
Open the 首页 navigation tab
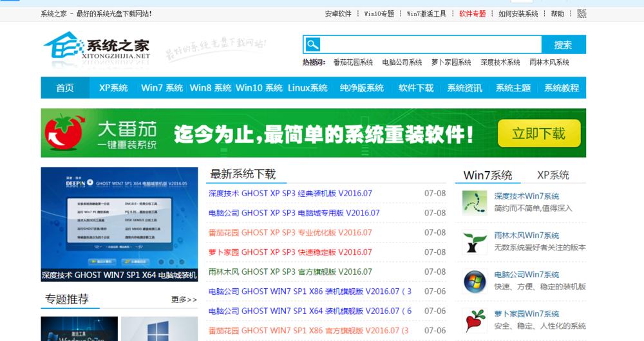[x=65, y=88]
